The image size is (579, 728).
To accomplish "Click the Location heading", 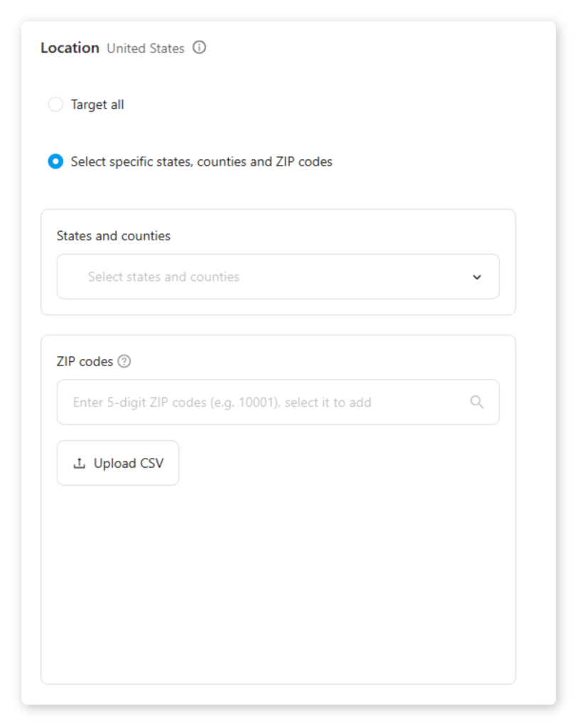I will (x=70, y=48).
